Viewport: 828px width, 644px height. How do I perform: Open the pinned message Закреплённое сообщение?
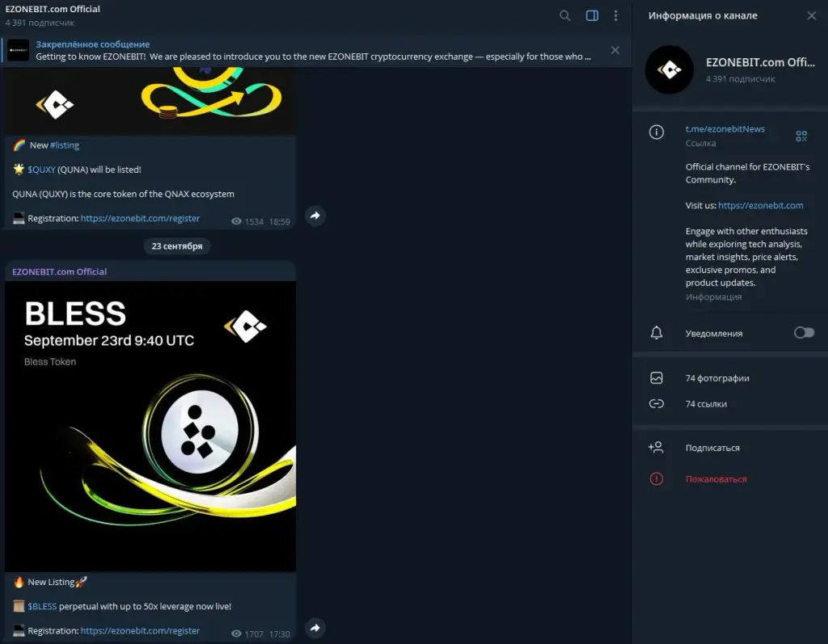[316, 50]
